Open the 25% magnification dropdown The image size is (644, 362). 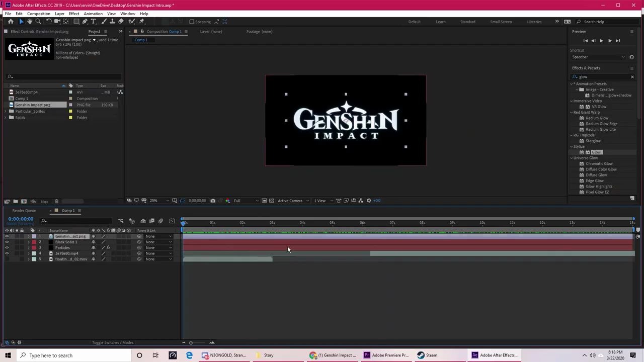pos(158,201)
